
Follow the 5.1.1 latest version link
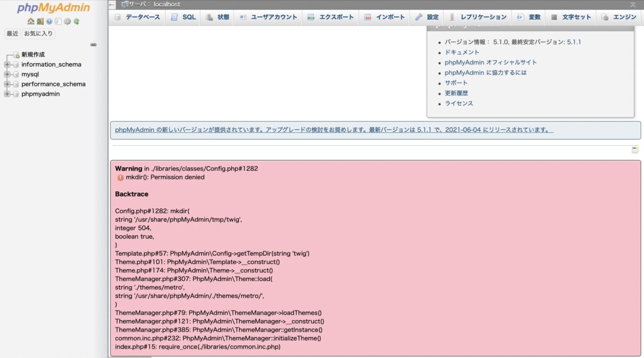(x=574, y=42)
